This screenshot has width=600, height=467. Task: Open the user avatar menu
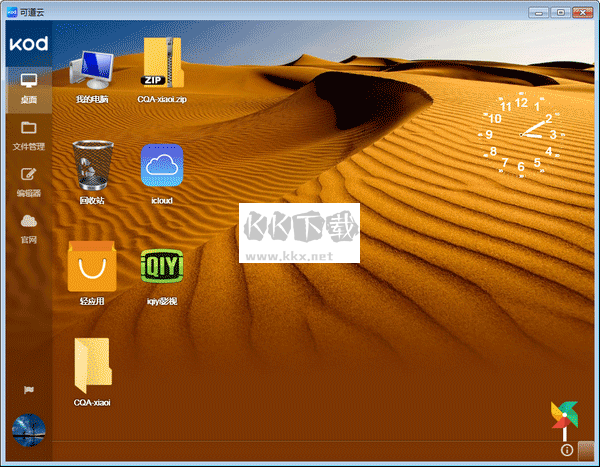tap(29, 430)
